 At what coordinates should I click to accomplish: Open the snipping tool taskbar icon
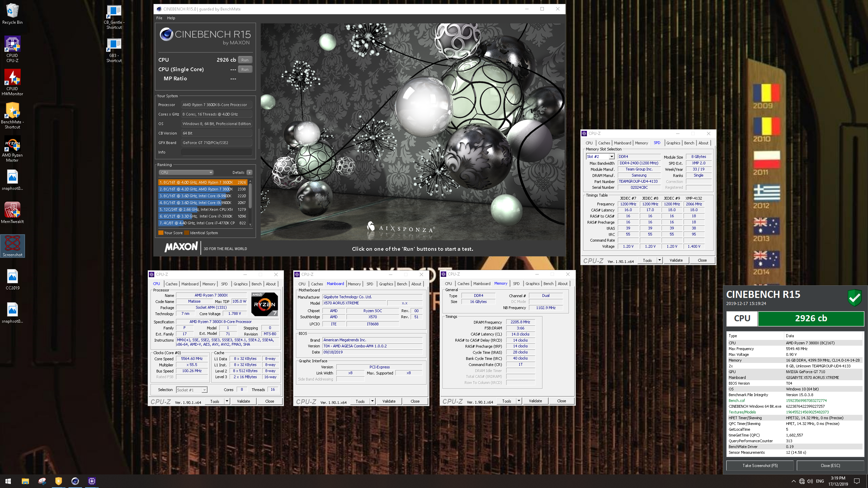pos(42,481)
